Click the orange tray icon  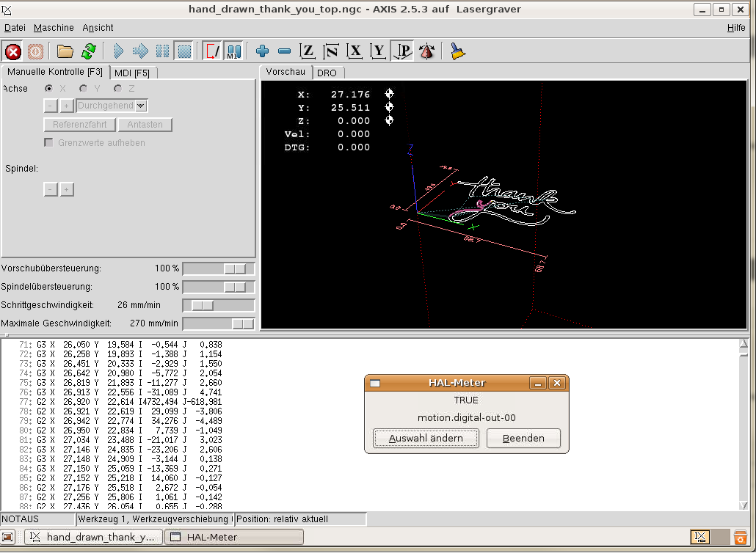740,537
